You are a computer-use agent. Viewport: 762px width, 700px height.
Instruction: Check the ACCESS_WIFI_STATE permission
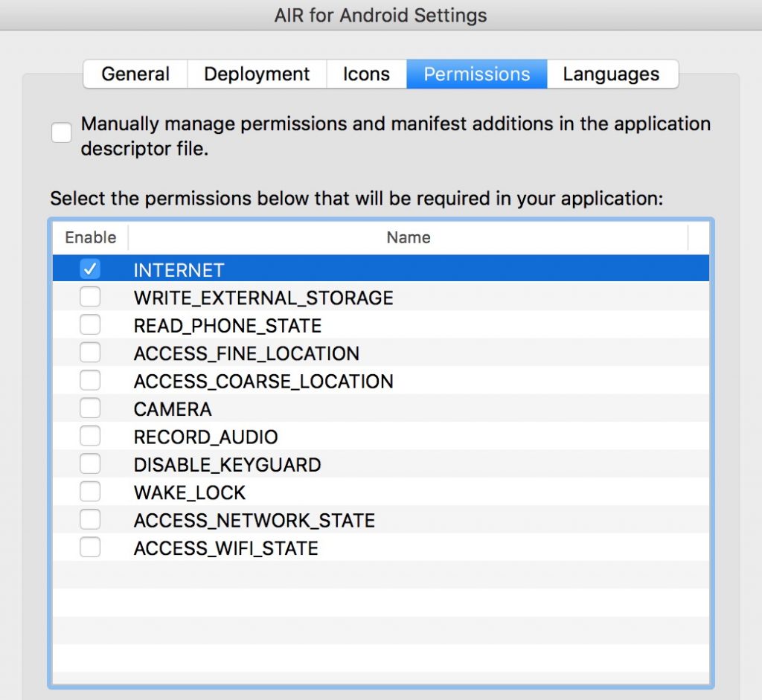(90, 547)
